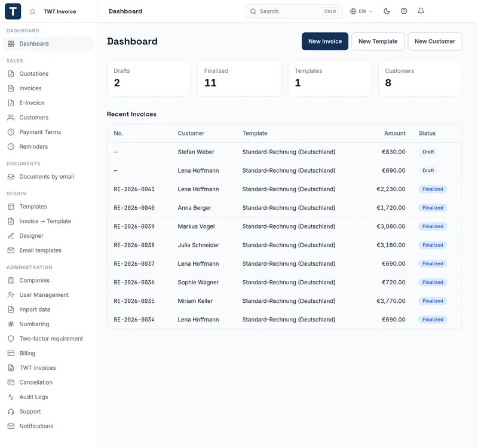Viewport: 478px width, 448px height.
Task: Click the Customers sidebar people icon
Action: (11, 117)
